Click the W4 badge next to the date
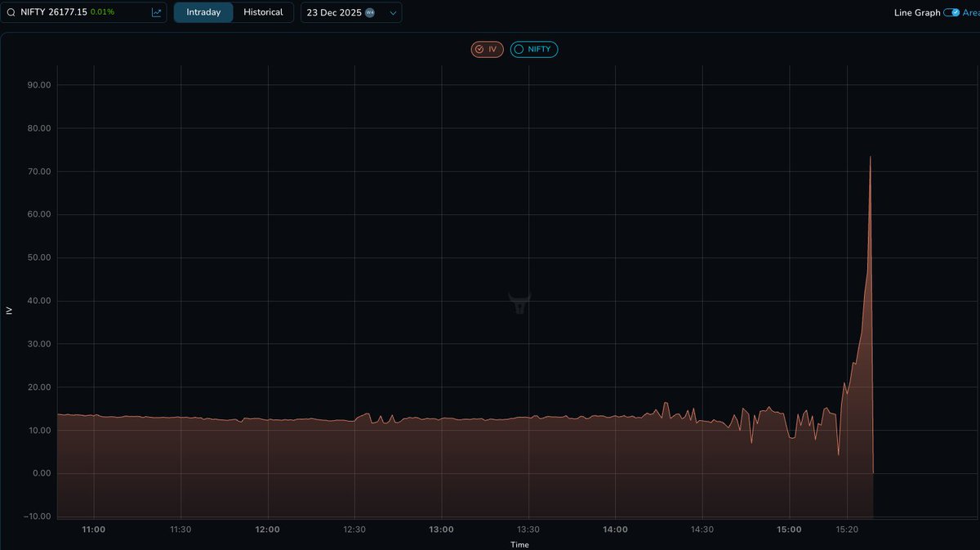 [x=370, y=12]
